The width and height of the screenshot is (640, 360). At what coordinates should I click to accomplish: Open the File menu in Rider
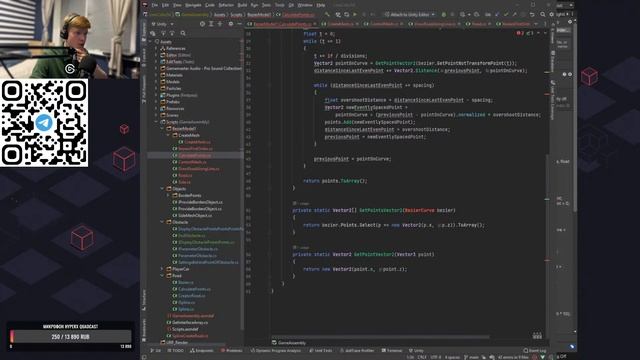pos(155,5)
